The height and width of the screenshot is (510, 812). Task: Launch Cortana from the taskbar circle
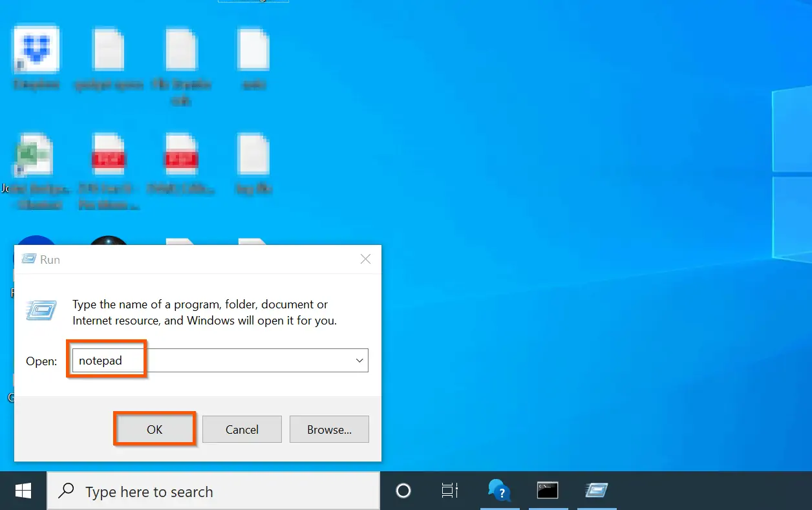pos(403,491)
